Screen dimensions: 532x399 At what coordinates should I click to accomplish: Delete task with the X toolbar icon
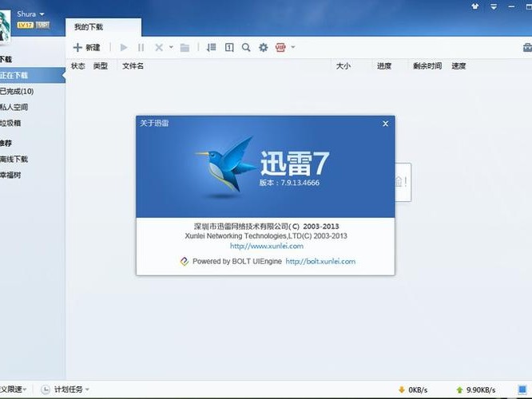point(159,47)
